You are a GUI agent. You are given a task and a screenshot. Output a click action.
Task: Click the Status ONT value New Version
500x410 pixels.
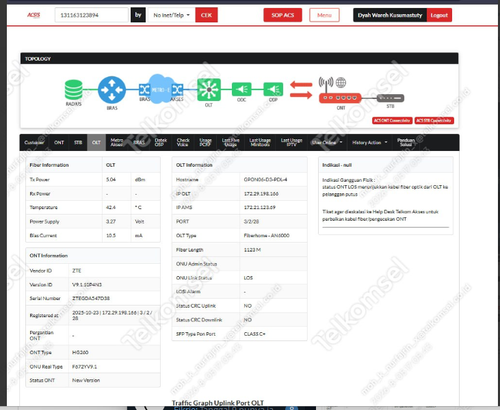86,380
